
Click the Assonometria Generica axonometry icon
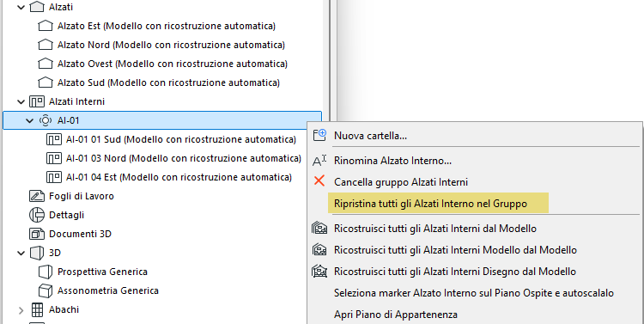point(46,290)
